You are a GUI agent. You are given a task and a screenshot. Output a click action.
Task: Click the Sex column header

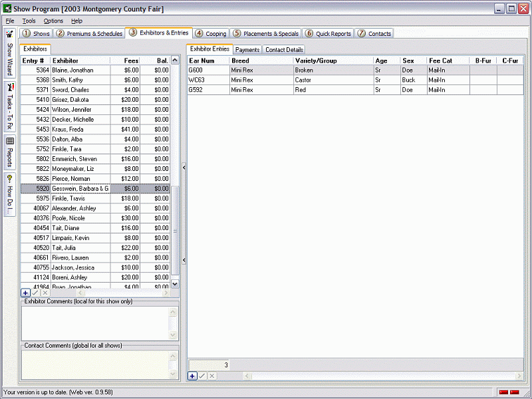click(x=414, y=61)
